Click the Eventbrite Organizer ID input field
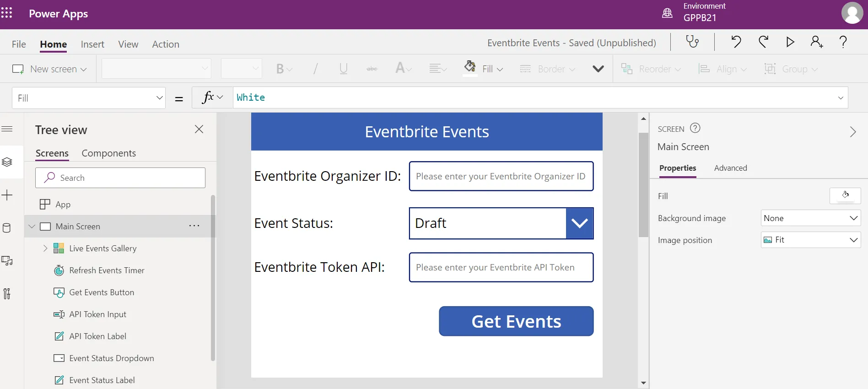The width and height of the screenshot is (868, 389). (x=501, y=176)
